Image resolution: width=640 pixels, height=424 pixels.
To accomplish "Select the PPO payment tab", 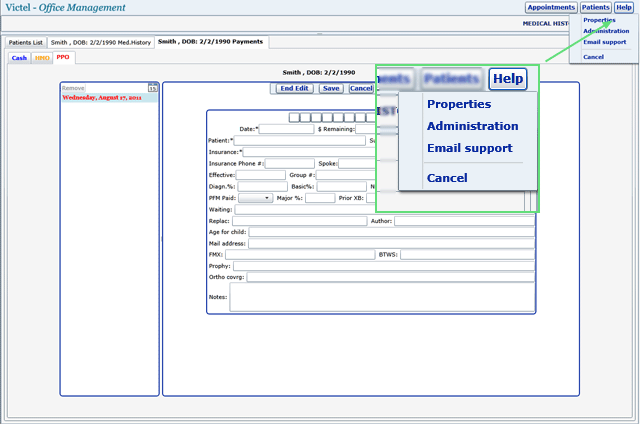I will tap(63, 57).
